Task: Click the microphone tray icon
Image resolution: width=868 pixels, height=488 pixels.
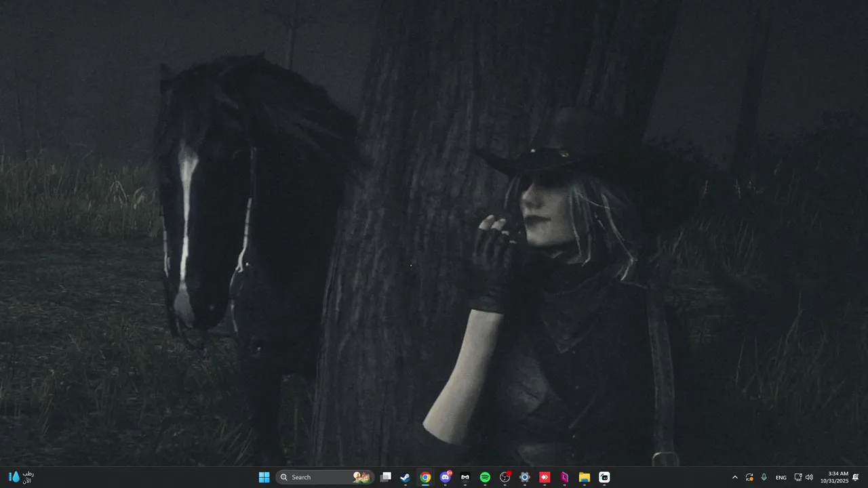Action: (764, 477)
